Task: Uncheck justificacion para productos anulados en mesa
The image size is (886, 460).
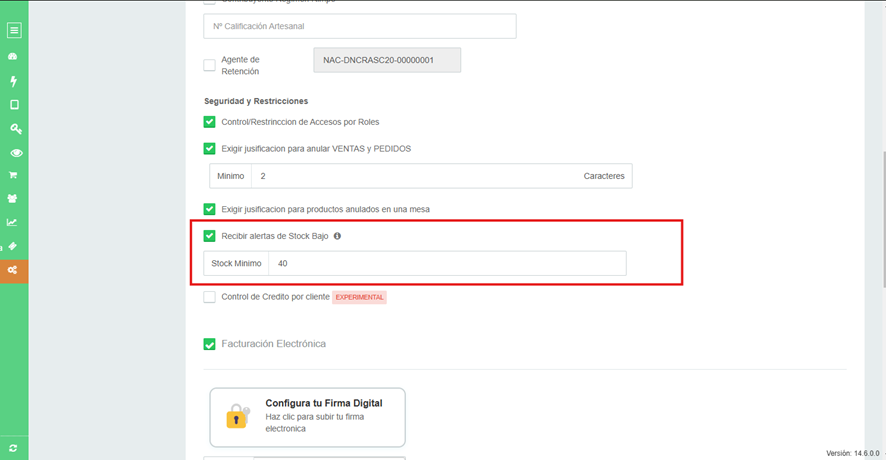Action: (x=210, y=209)
